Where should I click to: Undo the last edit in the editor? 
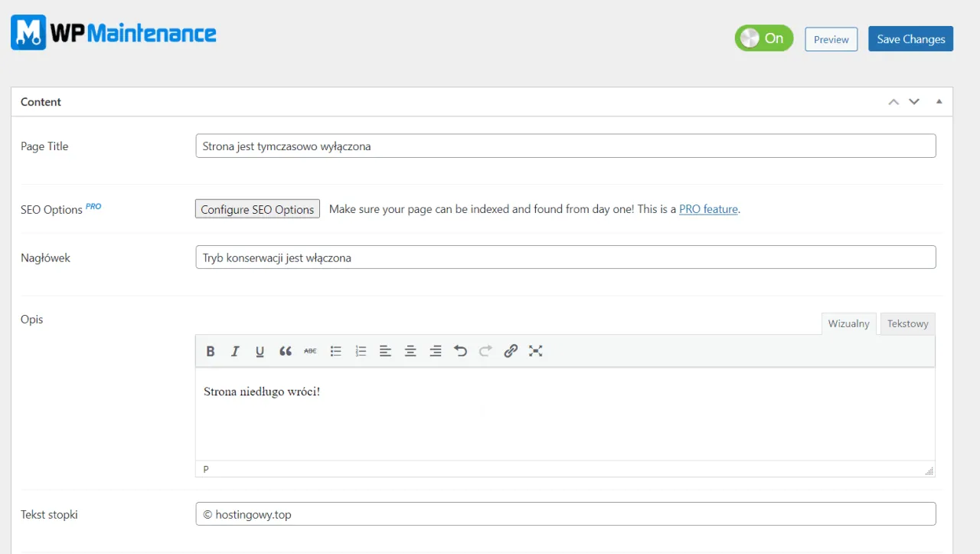pyautogui.click(x=460, y=351)
